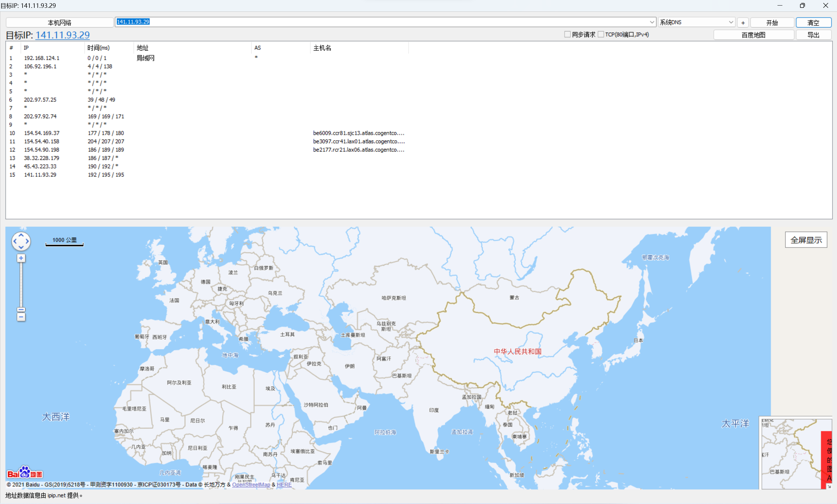
Task: Open the 141.11.93.29 target IP link
Action: (x=62, y=35)
